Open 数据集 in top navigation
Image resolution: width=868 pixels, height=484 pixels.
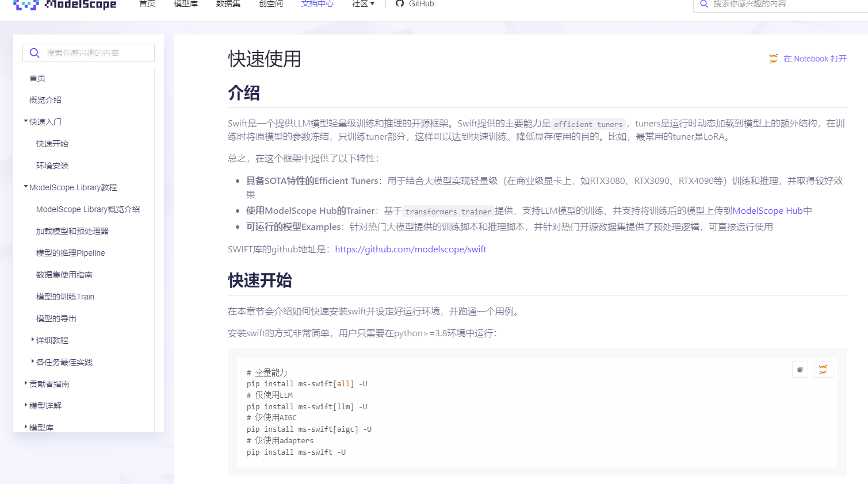tap(228, 3)
